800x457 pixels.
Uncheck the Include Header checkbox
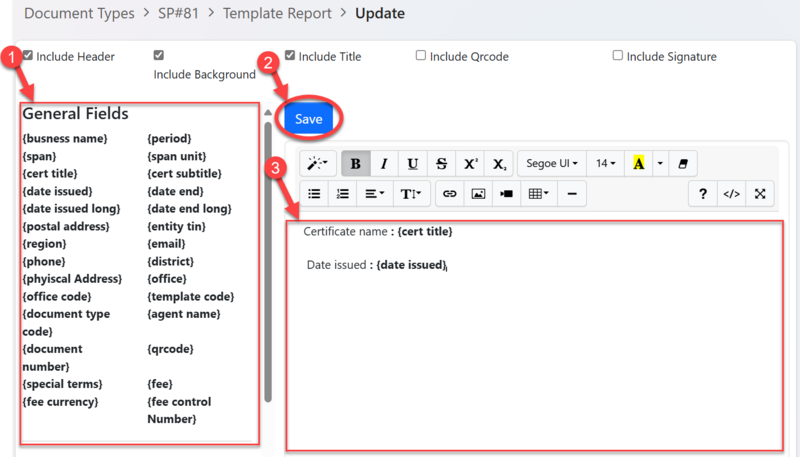[x=28, y=56]
